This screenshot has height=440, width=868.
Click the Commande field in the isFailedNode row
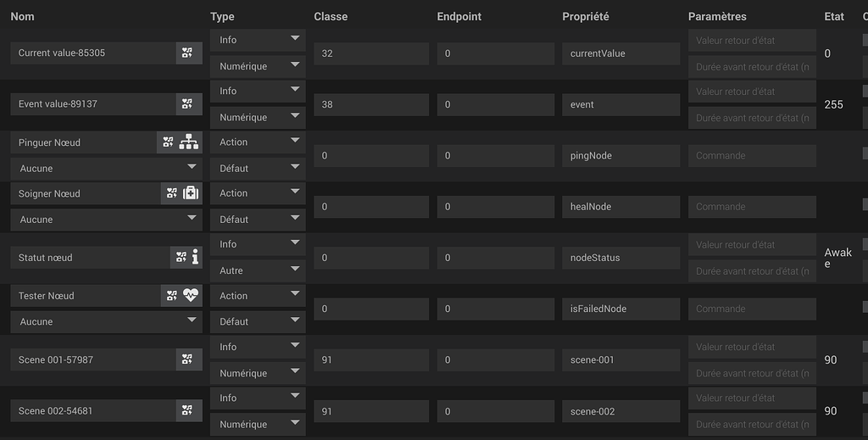coord(751,309)
